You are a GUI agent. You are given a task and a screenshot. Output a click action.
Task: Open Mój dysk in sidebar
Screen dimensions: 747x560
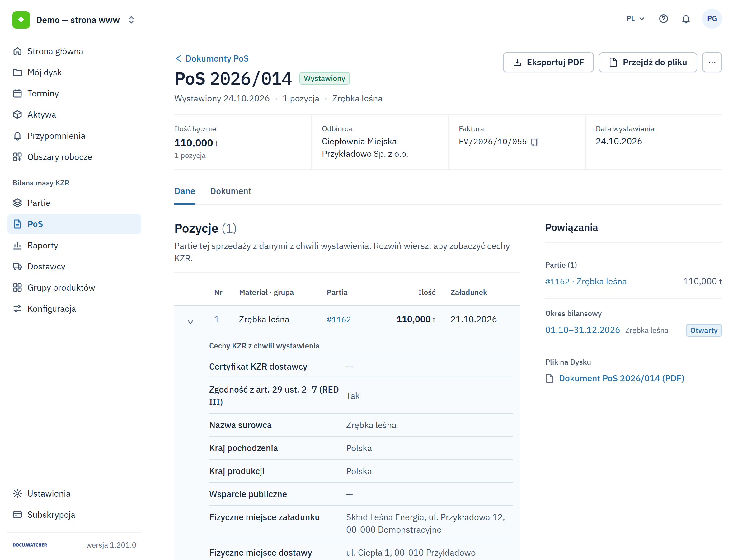74,72
